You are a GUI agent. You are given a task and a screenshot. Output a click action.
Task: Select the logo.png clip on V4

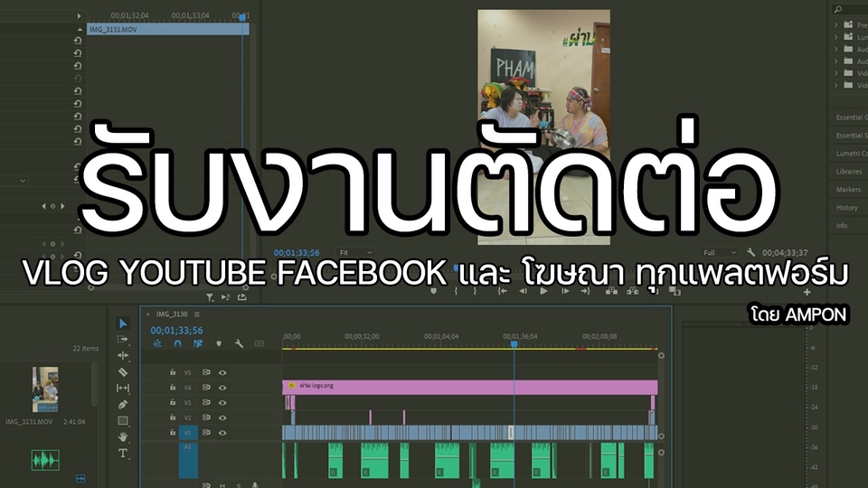[x=470, y=387]
